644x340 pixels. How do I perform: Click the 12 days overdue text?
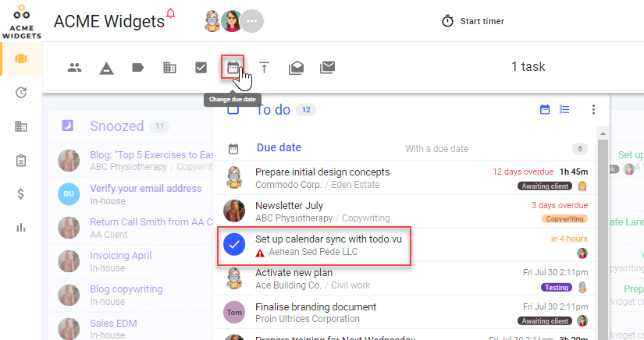[x=523, y=172]
